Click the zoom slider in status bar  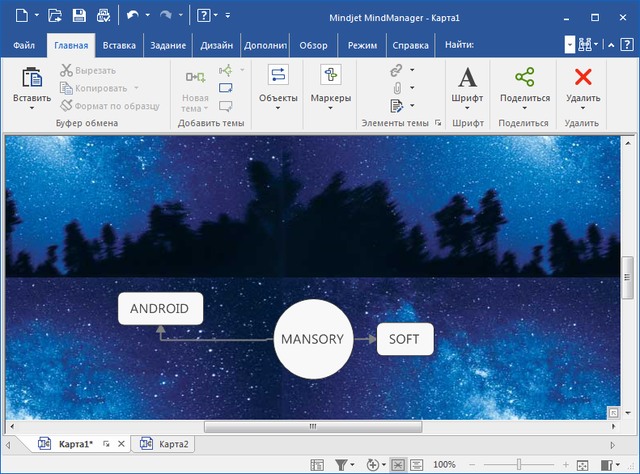point(519,465)
